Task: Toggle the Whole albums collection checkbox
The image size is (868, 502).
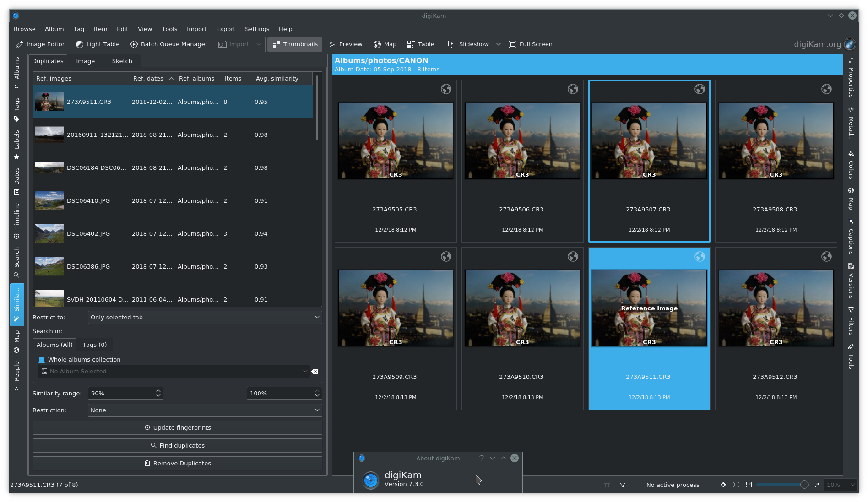Action: [42, 359]
